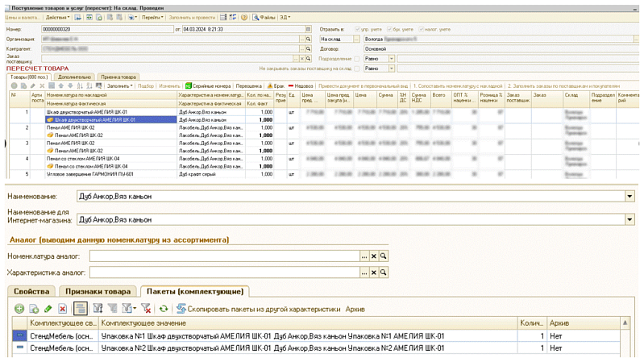Image resolution: width=644 pixels, height=362 pixels.
Task: Expand the Наименование для Интернет-магазина dropdown arrow
Action: (629, 220)
